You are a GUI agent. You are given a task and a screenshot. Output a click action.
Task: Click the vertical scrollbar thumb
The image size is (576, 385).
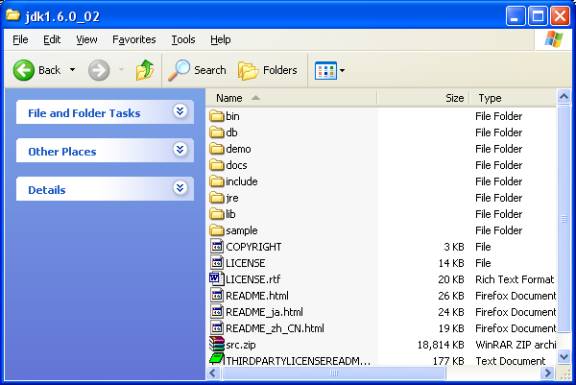click(x=564, y=219)
